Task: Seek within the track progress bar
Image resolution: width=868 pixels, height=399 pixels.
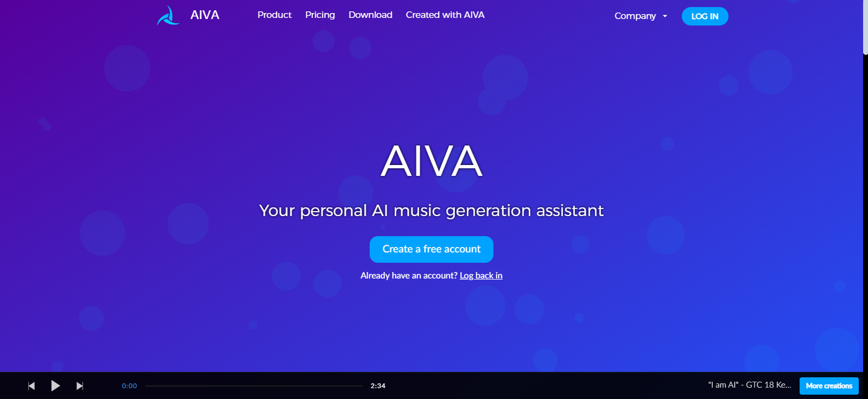Action: [x=254, y=386]
